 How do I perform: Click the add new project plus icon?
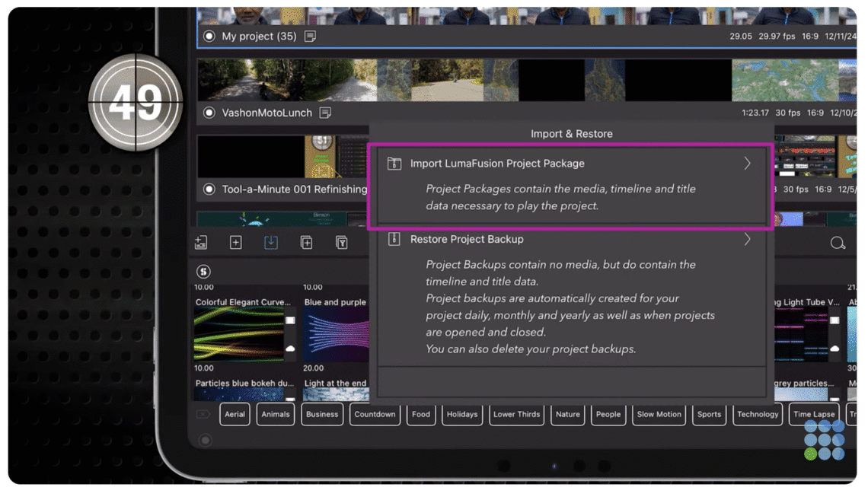(x=236, y=243)
